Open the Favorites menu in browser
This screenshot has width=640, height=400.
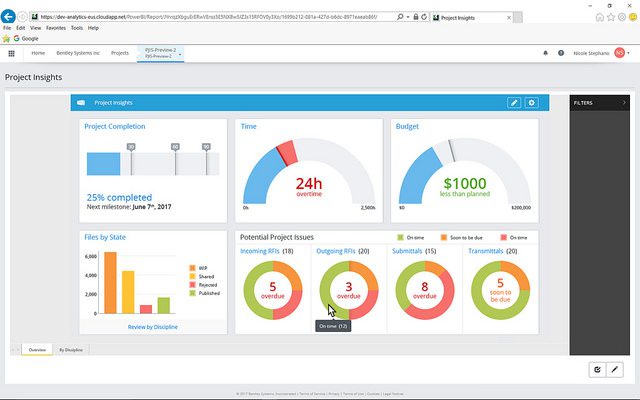[55, 28]
